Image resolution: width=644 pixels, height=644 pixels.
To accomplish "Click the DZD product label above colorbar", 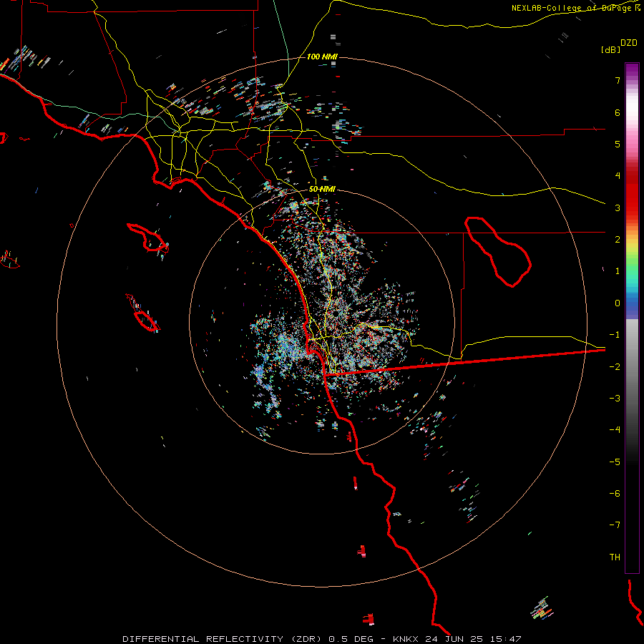I will pyautogui.click(x=629, y=43).
